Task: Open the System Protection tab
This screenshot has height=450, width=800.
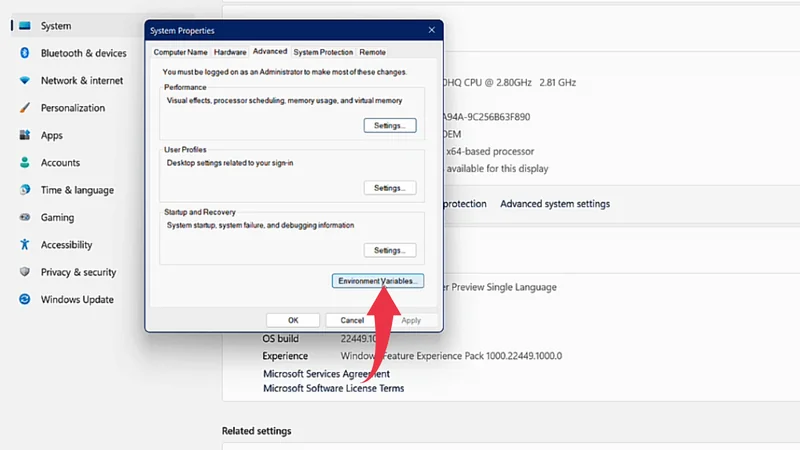Action: click(323, 52)
